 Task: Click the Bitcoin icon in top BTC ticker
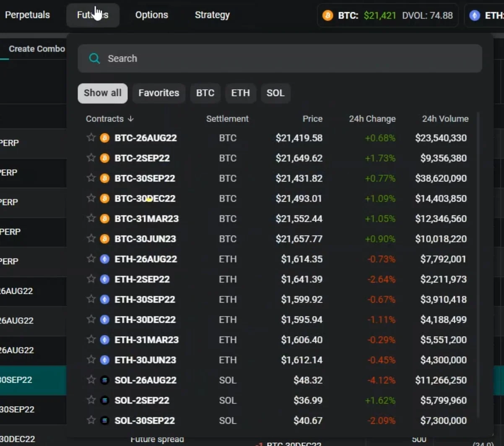327,16
